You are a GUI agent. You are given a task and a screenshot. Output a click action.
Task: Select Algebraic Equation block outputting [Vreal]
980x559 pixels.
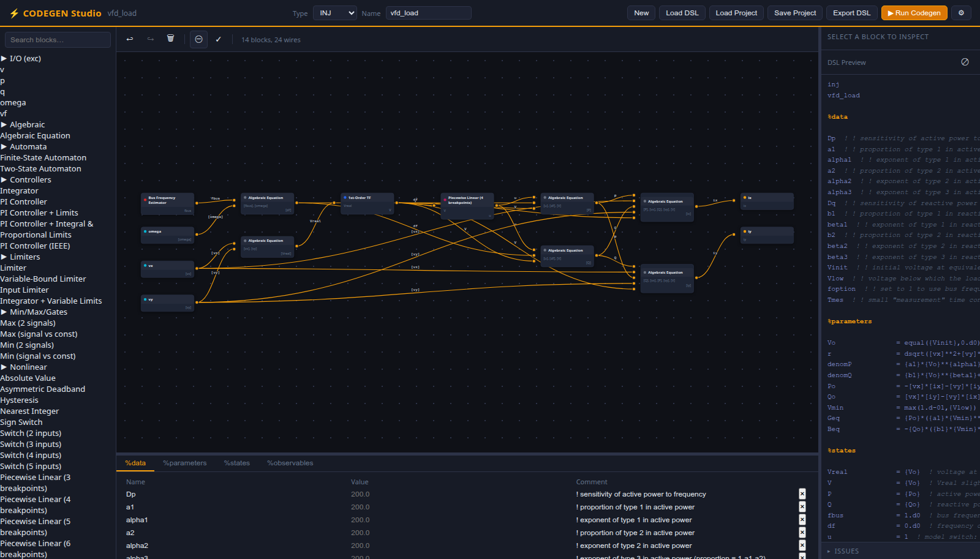[x=267, y=247]
